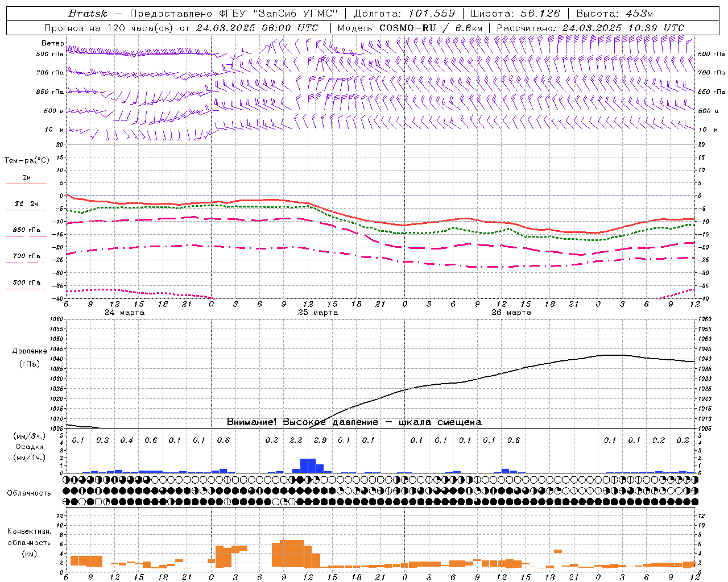728x582 pixels.
Task: Click the Ветер label of wind panel
Action: tap(52, 43)
